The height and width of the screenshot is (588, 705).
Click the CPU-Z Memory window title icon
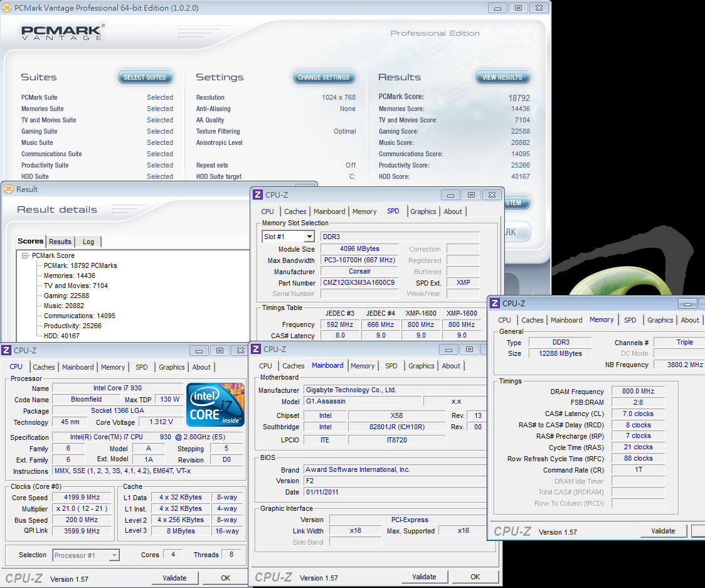click(x=495, y=304)
